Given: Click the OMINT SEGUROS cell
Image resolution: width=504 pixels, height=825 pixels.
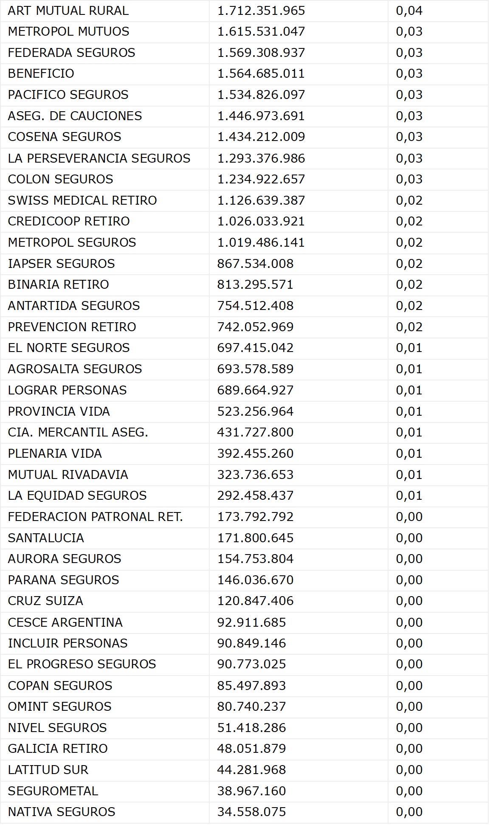Looking at the screenshot, I should point(59,707).
